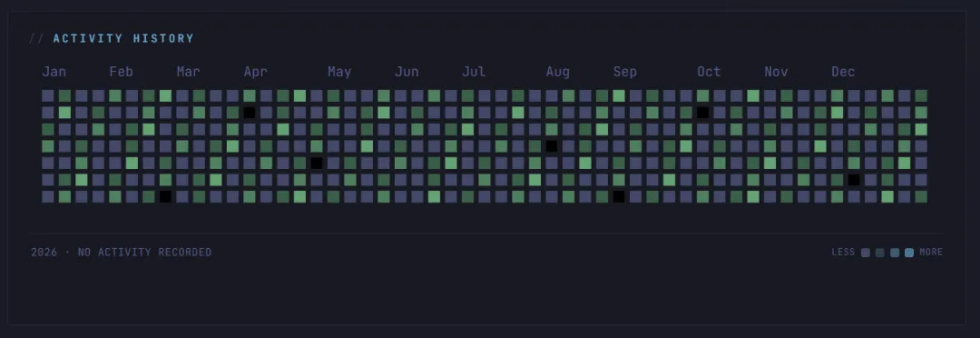Click the MORE legend label
980x338 pixels.
(x=931, y=253)
